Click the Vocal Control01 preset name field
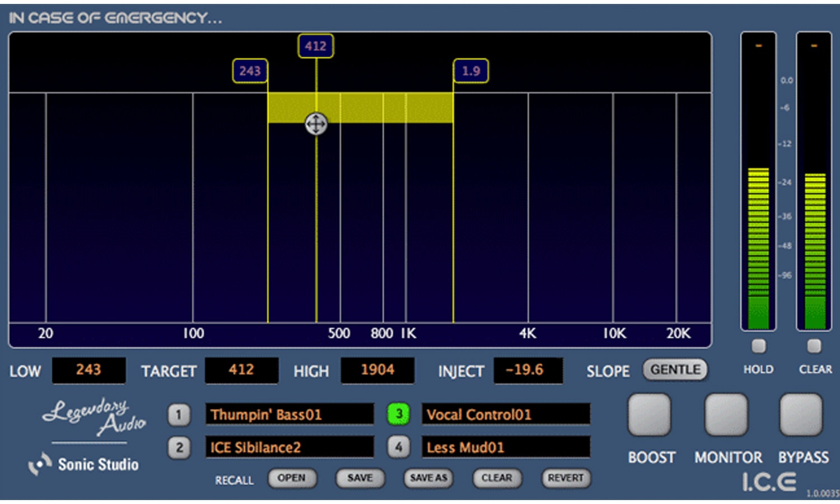The height and width of the screenshot is (504, 840). pyautogui.click(x=505, y=415)
